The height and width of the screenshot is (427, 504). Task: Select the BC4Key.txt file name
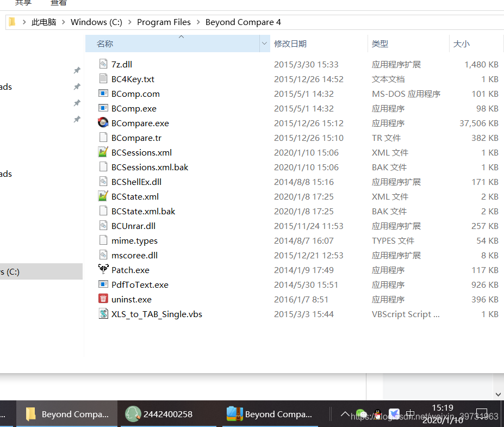[x=133, y=79]
